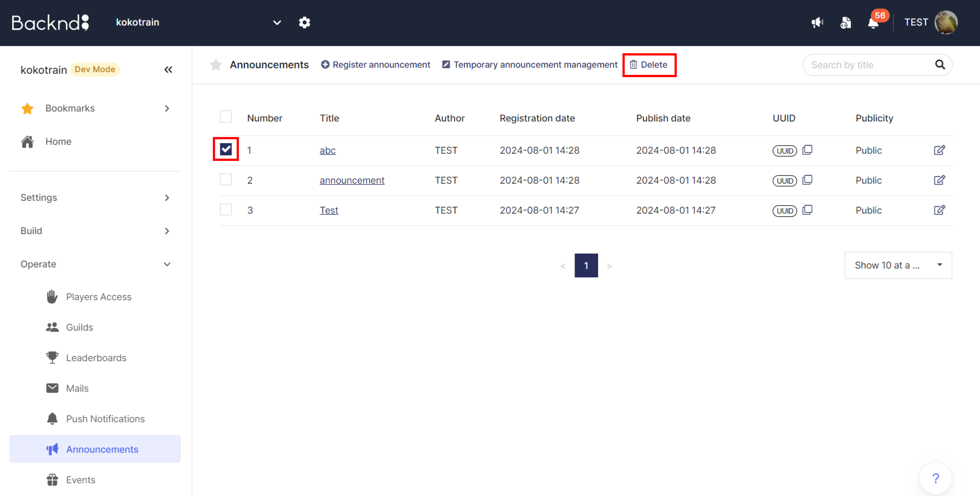Check the Test row checkbox
Viewport: 980px width, 496px height.
pyautogui.click(x=226, y=209)
